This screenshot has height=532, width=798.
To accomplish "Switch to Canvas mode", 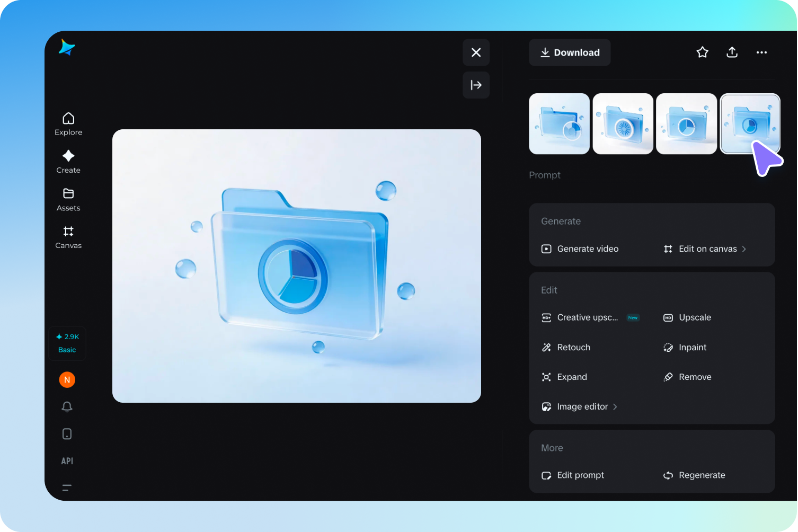I will 68,237.
